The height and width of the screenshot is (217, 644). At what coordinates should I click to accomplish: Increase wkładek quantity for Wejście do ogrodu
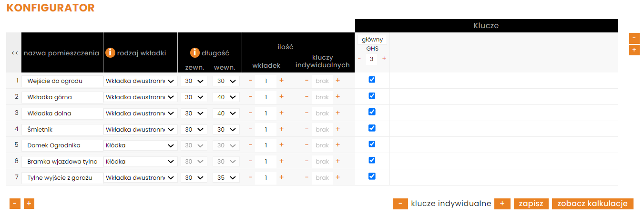tap(281, 81)
